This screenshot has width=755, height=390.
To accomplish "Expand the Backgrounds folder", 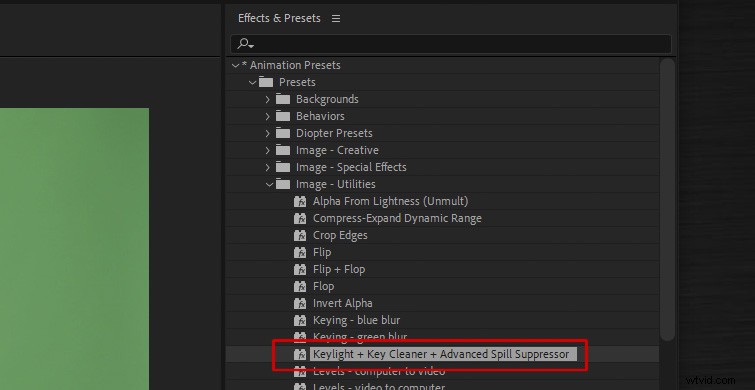I will [x=268, y=100].
